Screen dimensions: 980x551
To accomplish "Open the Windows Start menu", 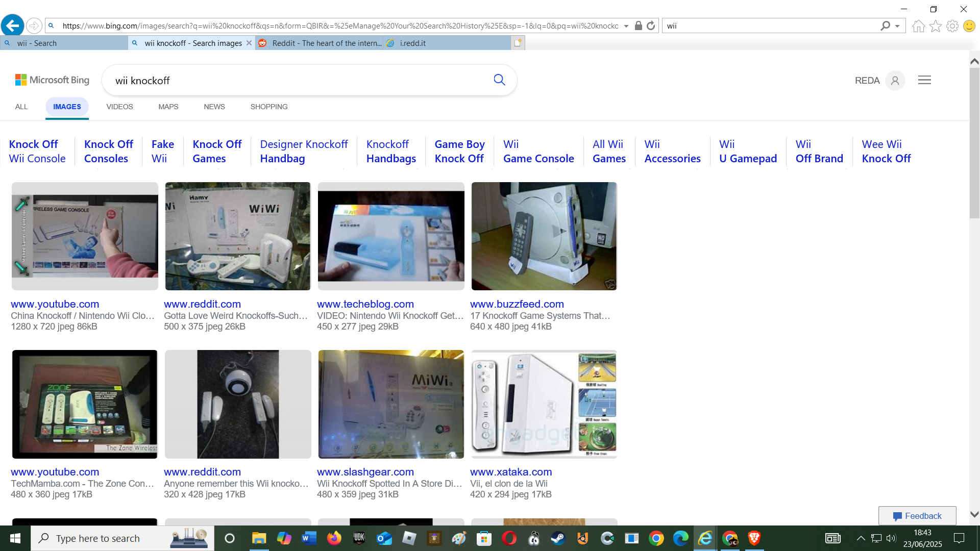I will (15, 538).
